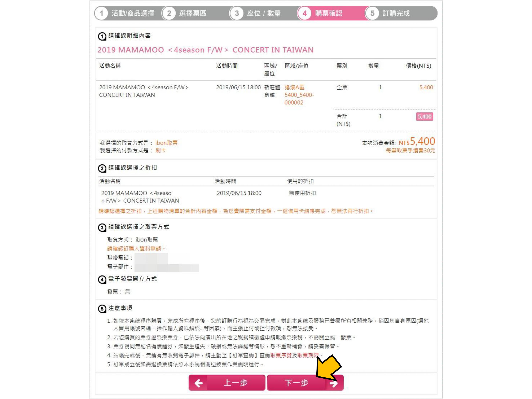Image resolution: width=532 pixels, height=399 pixels.
Task: Click the step 3 circle number icon
Action: (237, 13)
